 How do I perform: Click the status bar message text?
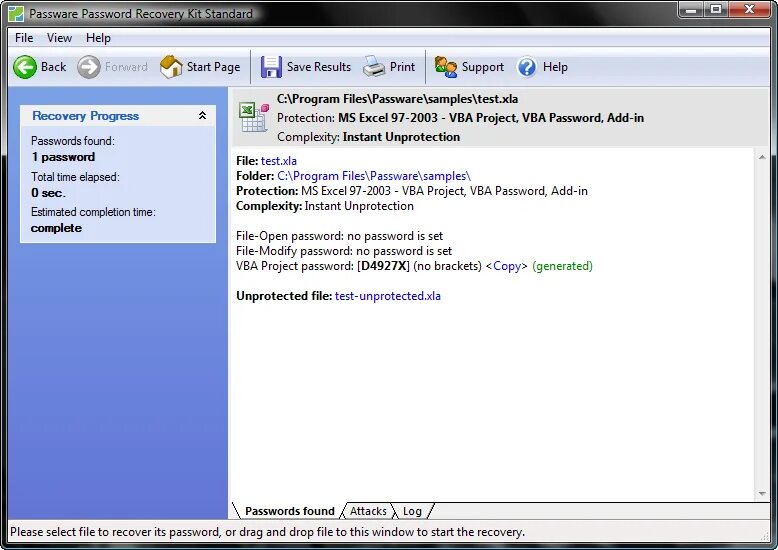tap(267, 532)
